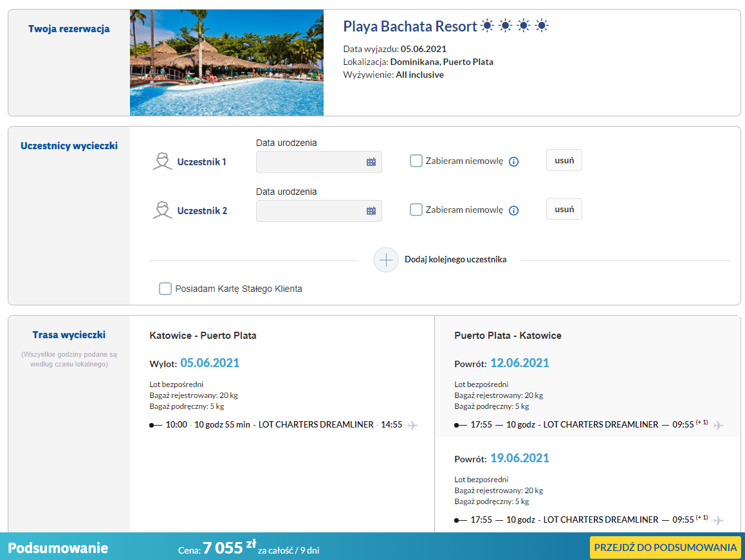Open the Playa Bachata Resort pool photo

click(226, 63)
